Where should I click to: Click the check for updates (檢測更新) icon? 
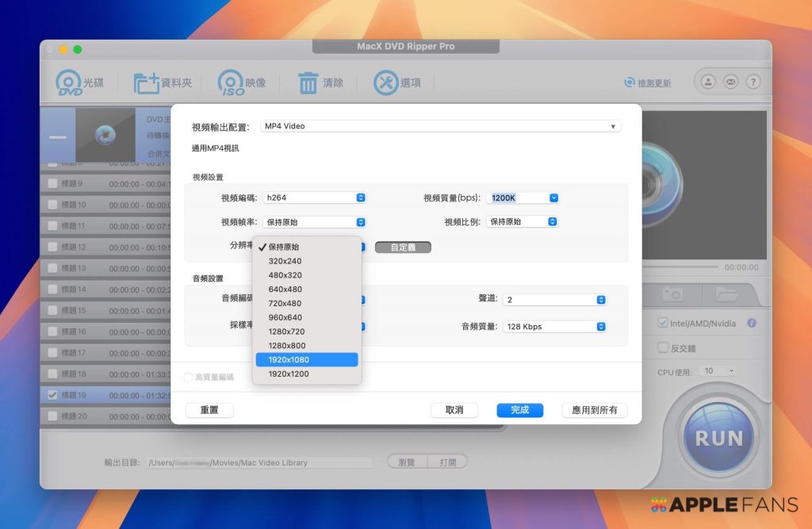(630, 82)
